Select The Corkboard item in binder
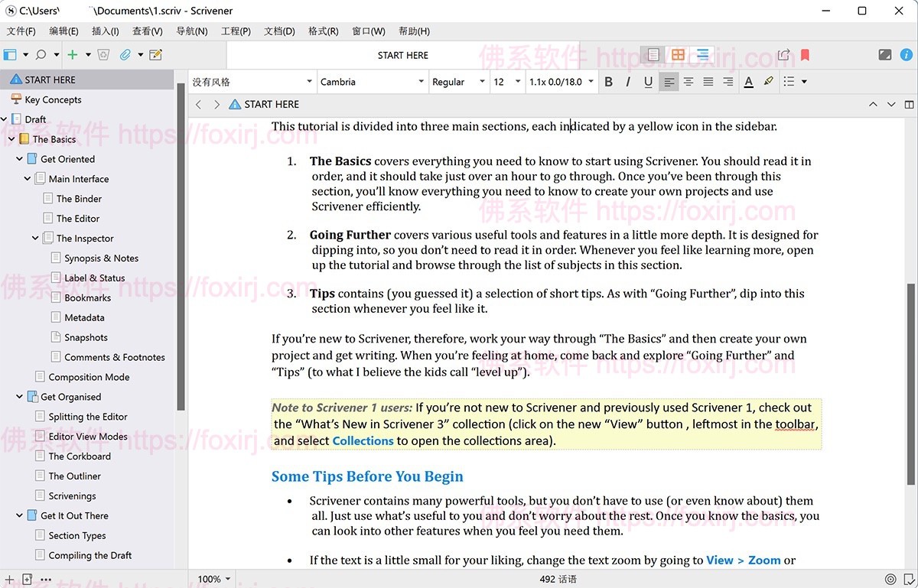Image resolution: width=918 pixels, height=588 pixels. click(79, 456)
